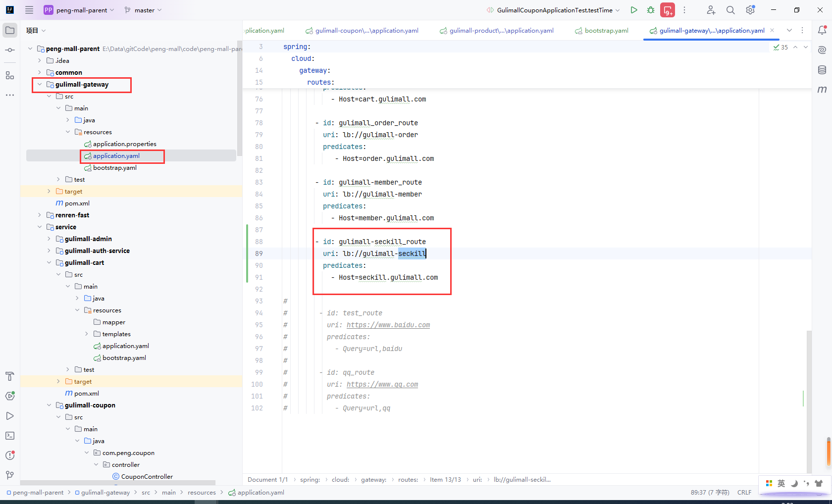
Task: Open AI Assistant spiral icon
Action: (822, 50)
